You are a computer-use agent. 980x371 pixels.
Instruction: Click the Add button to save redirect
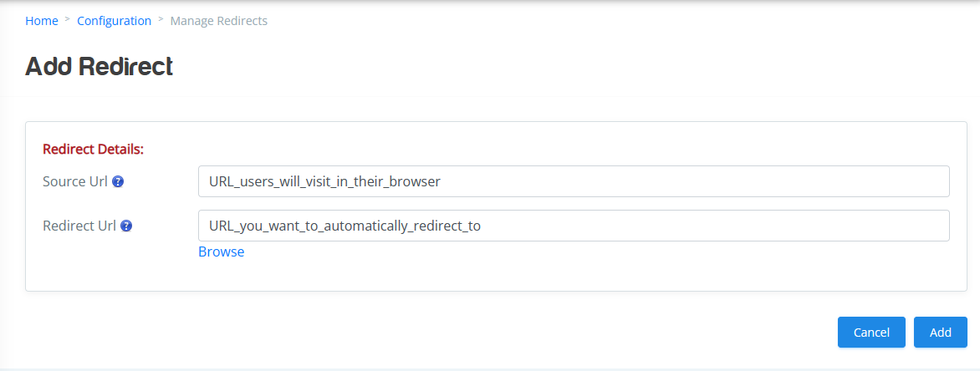pos(941,333)
